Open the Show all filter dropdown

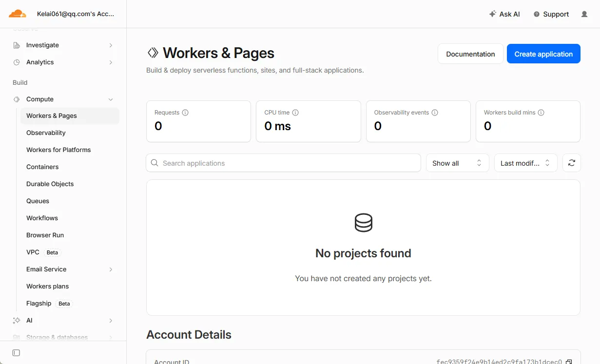coord(457,163)
